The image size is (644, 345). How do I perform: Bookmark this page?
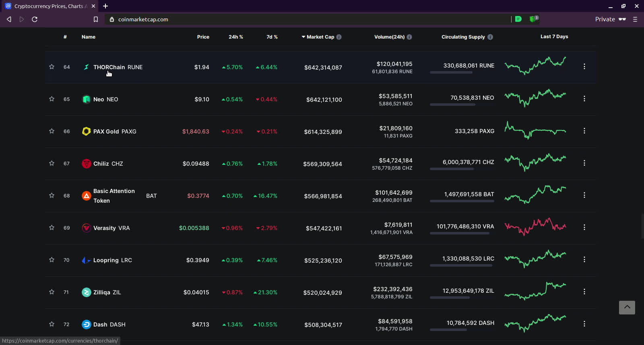pyautogui.click(x=96, y=19)
